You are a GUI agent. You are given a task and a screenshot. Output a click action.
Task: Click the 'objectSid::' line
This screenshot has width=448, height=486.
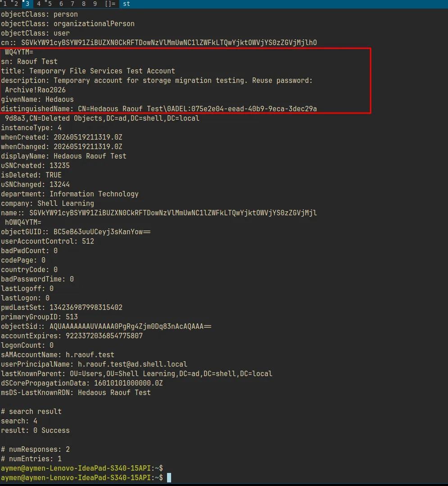(106, 327)
